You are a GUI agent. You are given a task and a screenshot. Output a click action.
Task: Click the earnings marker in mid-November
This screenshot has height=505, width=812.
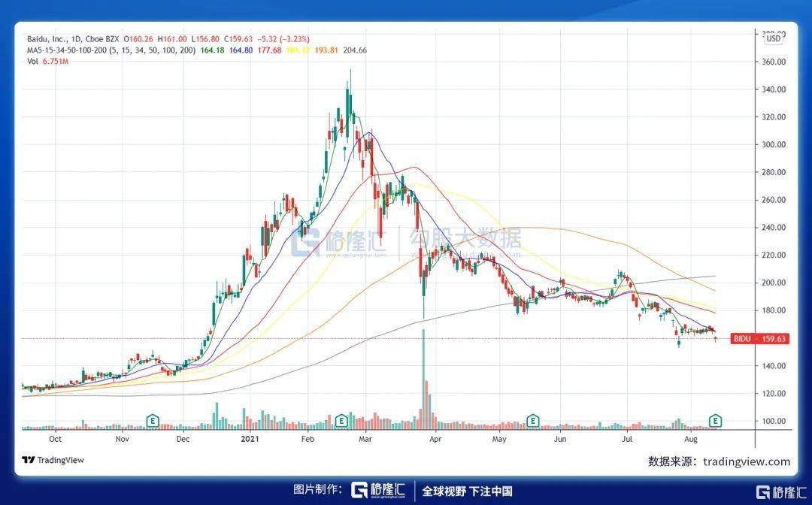pos(153,419)
